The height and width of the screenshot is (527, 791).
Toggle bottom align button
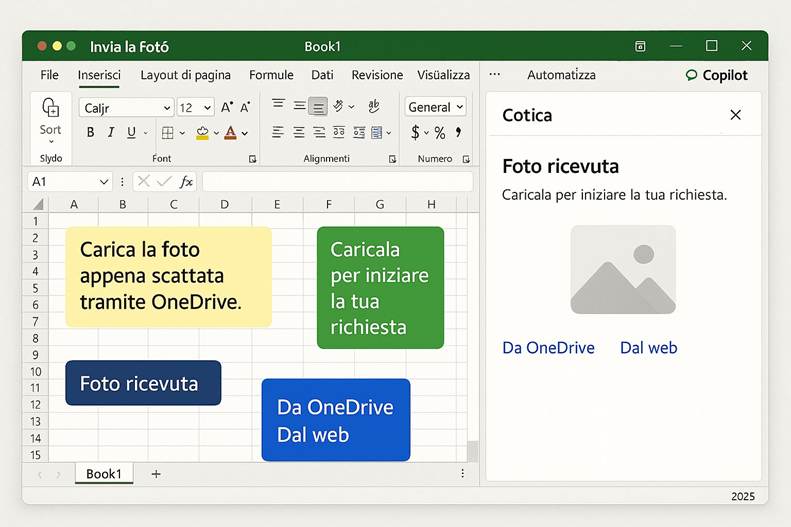tap(318, 107)
